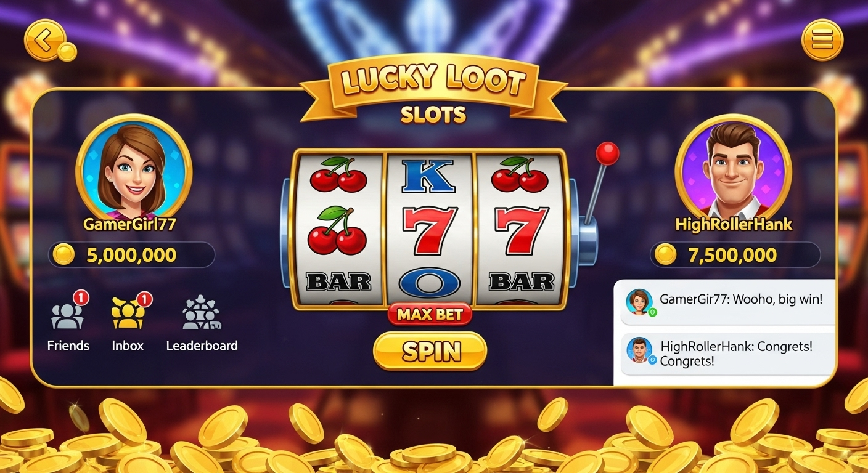
Task: Tap GamerGirl77's small chat avatar
Action: coord(639,301)
